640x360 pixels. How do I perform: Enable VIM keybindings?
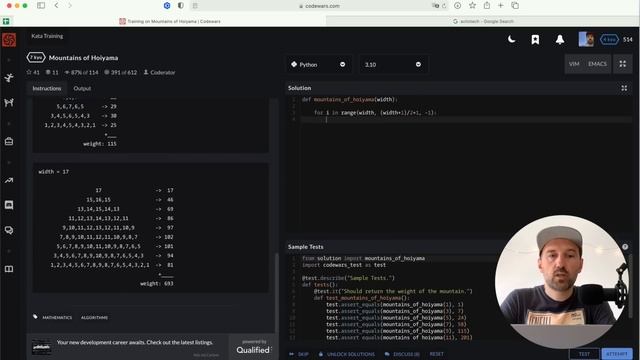pos(574,64)
